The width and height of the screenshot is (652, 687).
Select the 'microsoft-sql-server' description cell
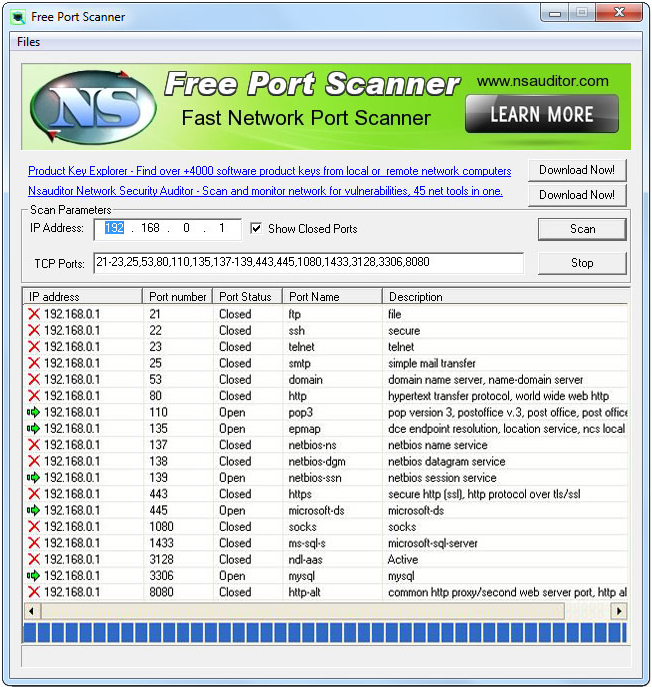[x=432, y=543]
